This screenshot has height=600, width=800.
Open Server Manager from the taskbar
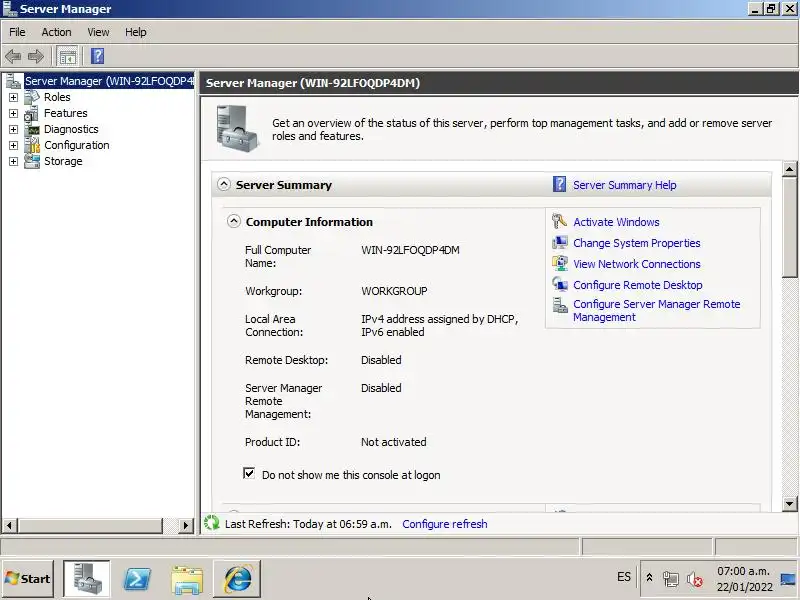(x=86, y=579)
